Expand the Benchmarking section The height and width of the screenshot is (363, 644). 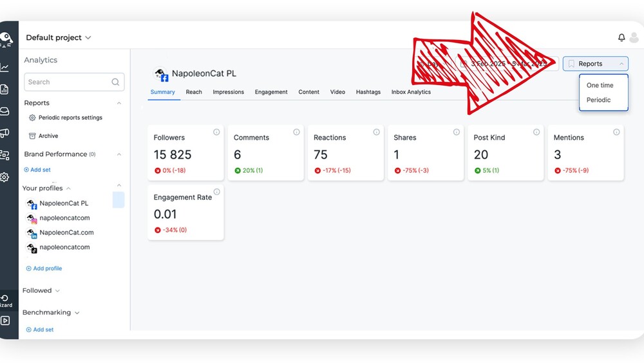(x=77, y=313)
